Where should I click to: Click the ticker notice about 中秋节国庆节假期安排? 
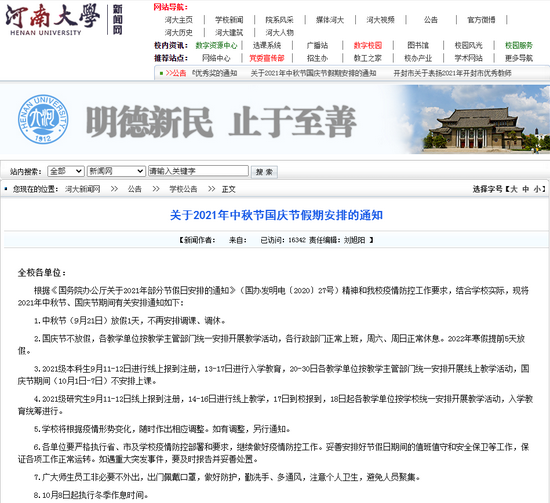pyautogui.click(x=313, y=73)
